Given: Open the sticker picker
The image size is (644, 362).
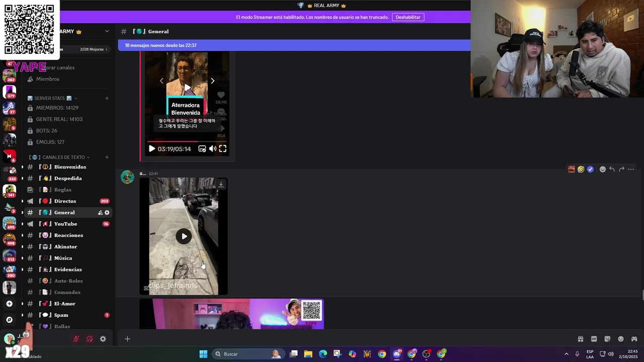Looking at the screenshot, I should 607,339.
